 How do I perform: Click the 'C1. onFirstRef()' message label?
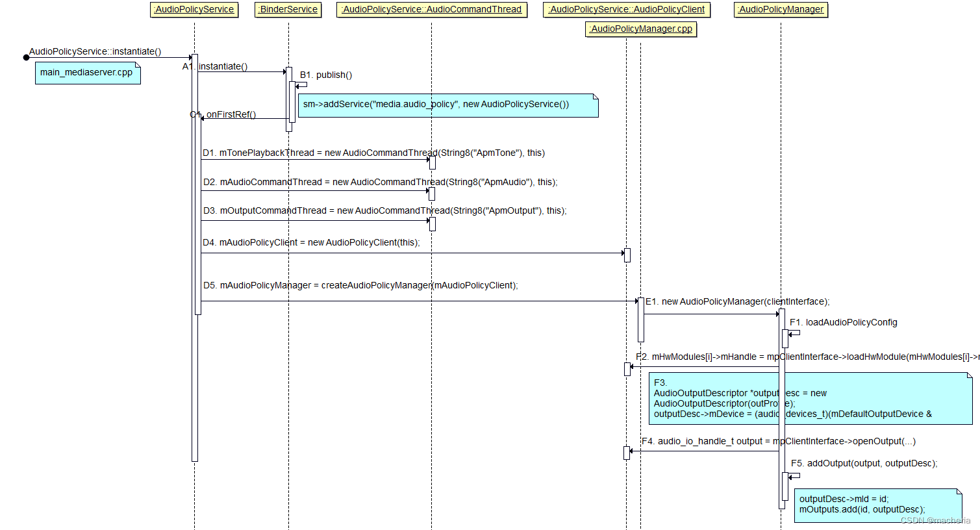tap(223, 114)
